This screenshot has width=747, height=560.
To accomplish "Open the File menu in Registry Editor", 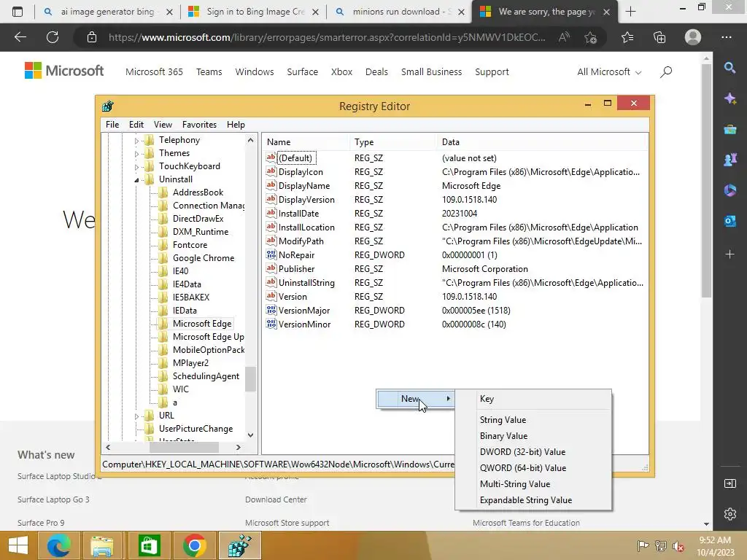I will (112, 124).
